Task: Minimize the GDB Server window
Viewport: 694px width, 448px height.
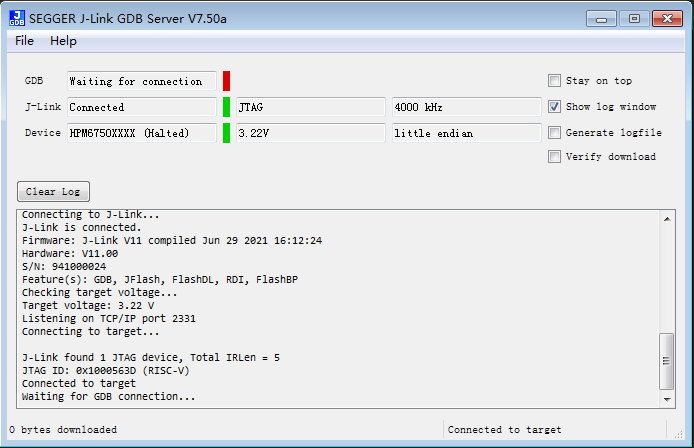Action: click(601, 17)
